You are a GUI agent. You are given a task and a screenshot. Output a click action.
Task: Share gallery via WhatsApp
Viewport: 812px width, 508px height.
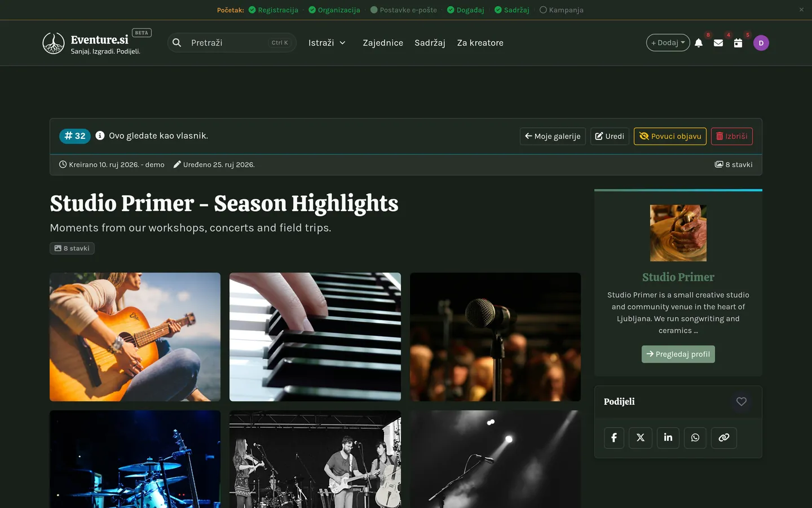click(695, 437)
